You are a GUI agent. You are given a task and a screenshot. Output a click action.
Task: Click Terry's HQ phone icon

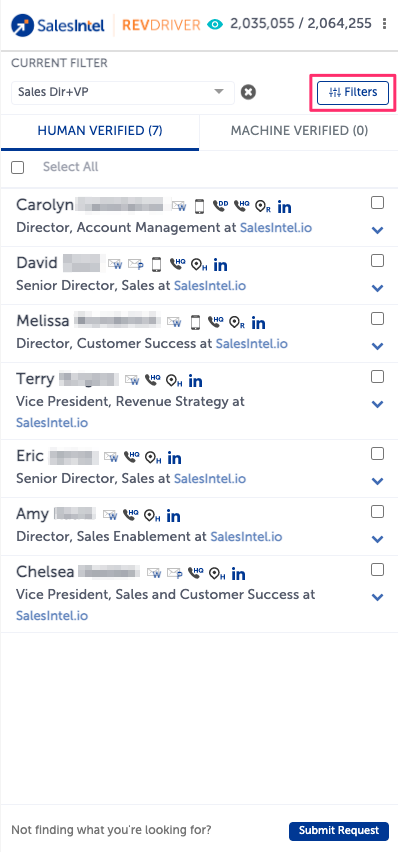(x=152, y=380)
